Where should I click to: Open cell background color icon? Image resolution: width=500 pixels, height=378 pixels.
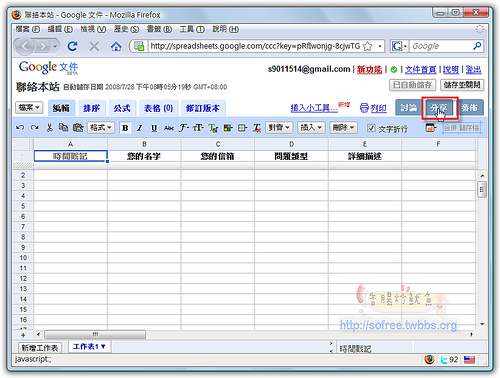(x=228, y=128)
